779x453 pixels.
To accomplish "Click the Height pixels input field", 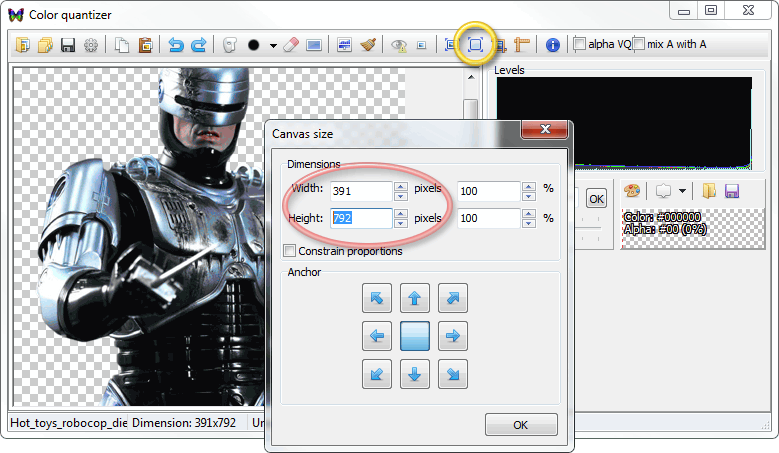I will (361, 218).
